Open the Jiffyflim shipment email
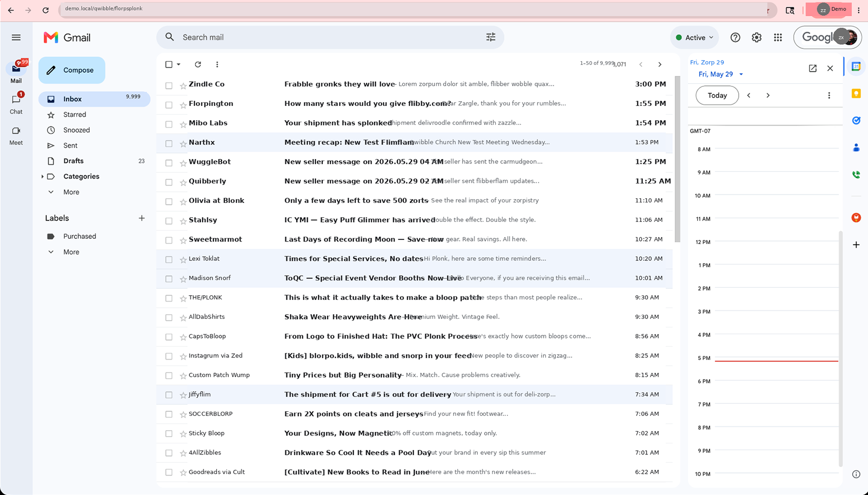The width and height of the screenshot is (868, 495). (414, 394)
